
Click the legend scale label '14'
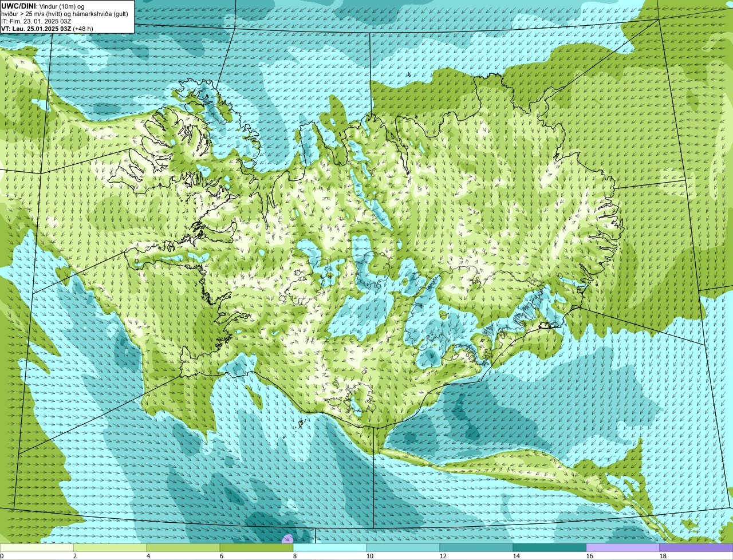coord(517,556)
